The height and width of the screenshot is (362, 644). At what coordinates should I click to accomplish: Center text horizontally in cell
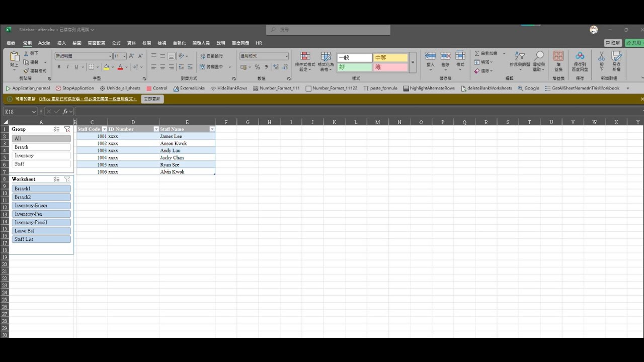click(163, 67)
